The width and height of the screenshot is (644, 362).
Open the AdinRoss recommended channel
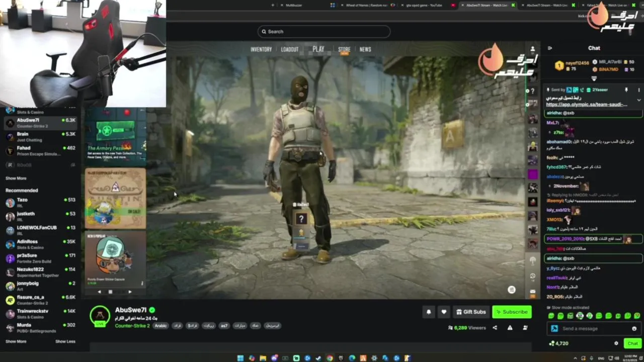point(40,243)
